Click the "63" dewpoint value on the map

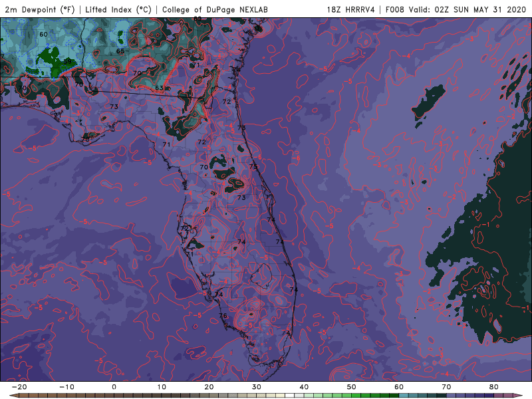click(x=159, y=88)
